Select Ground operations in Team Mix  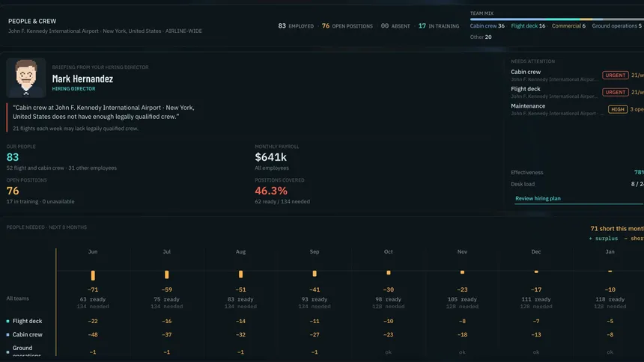click(x=616, y=26)
